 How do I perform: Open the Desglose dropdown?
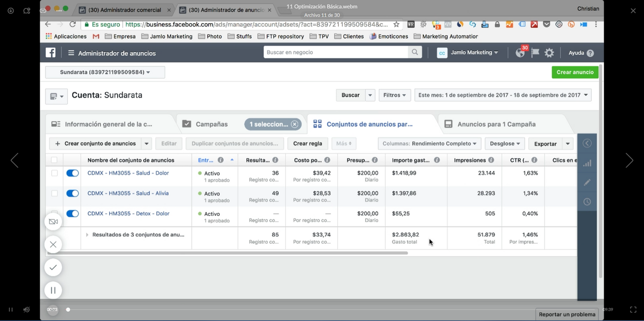pyautogui.click(x=505, y=144)
